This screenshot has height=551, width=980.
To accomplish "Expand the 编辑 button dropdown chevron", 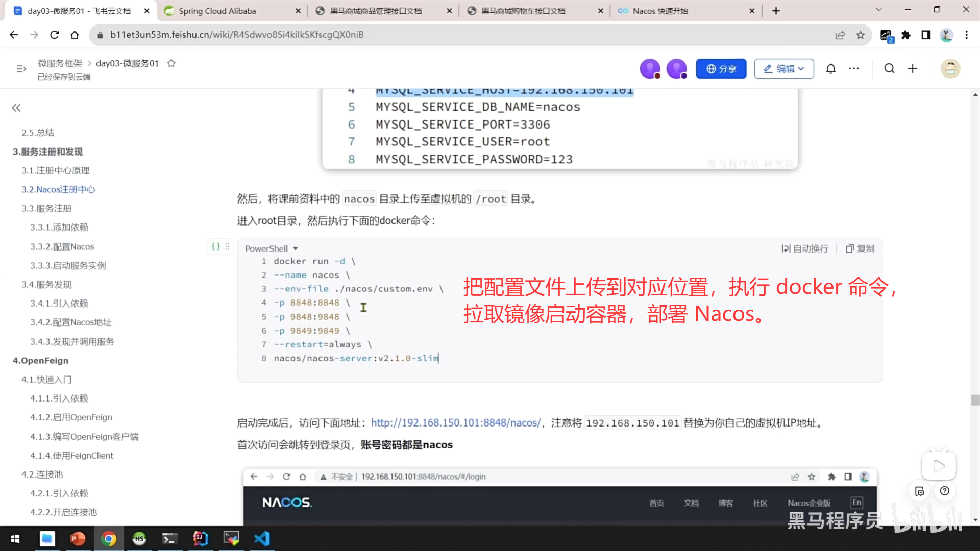I will tap(800, 68).
